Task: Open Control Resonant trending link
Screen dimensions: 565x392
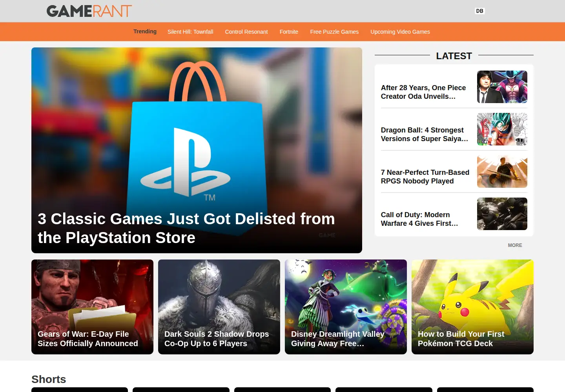Action: 246,32
